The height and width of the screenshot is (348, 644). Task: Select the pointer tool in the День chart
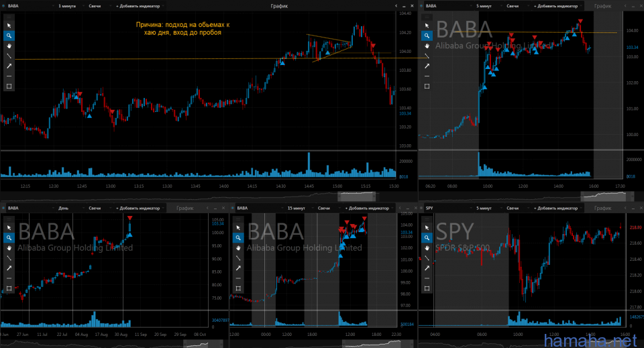point(9,228)
